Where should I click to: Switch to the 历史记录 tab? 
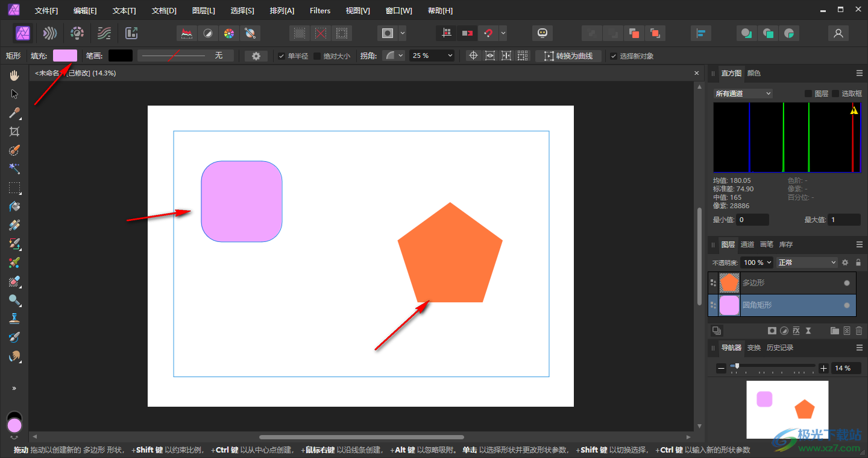(x=780, y=348)
